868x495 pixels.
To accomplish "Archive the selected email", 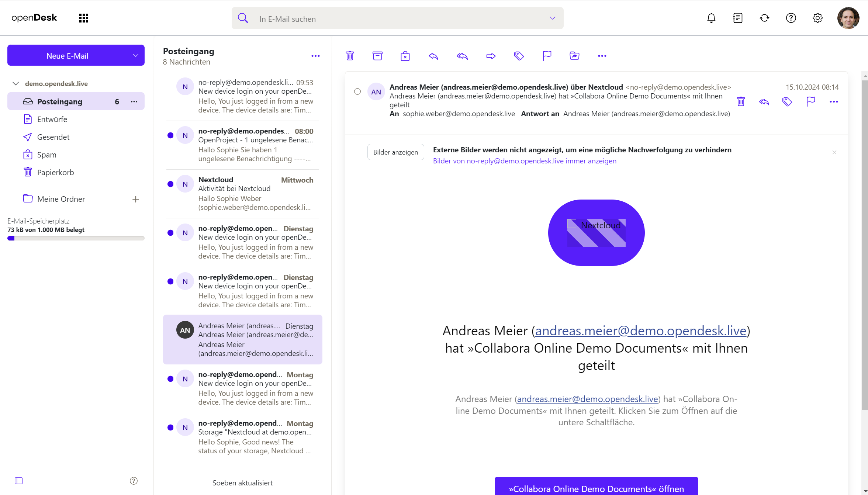I will tap(377, 56).
